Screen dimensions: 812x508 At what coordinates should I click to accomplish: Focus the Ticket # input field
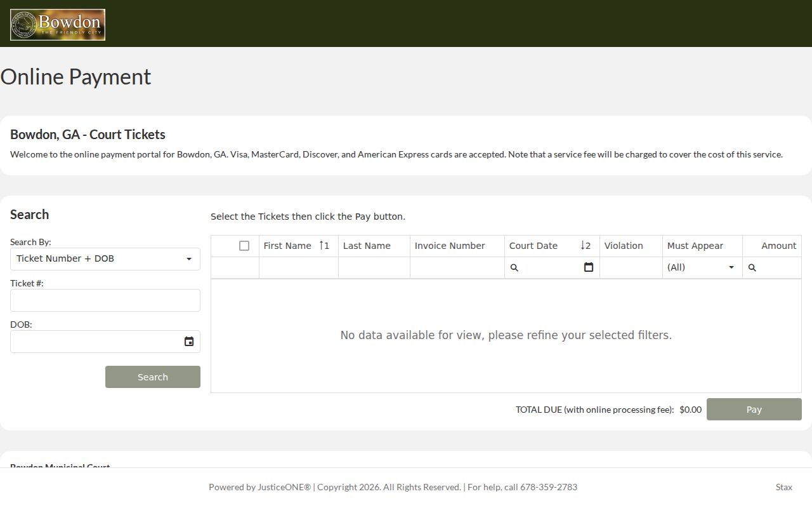[105, 300]
